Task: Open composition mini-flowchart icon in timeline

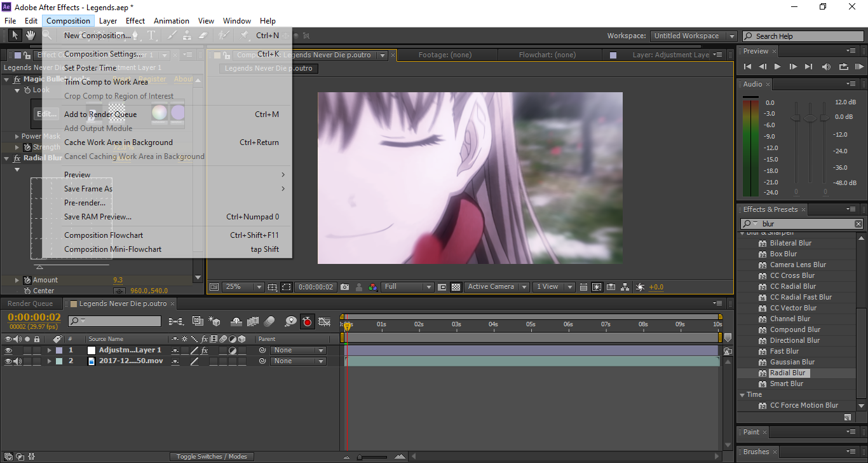Action: tap(176, 322)
